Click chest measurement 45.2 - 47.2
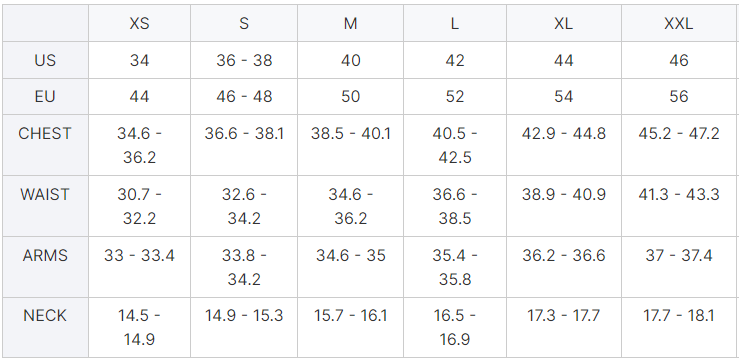 [678, 134]
